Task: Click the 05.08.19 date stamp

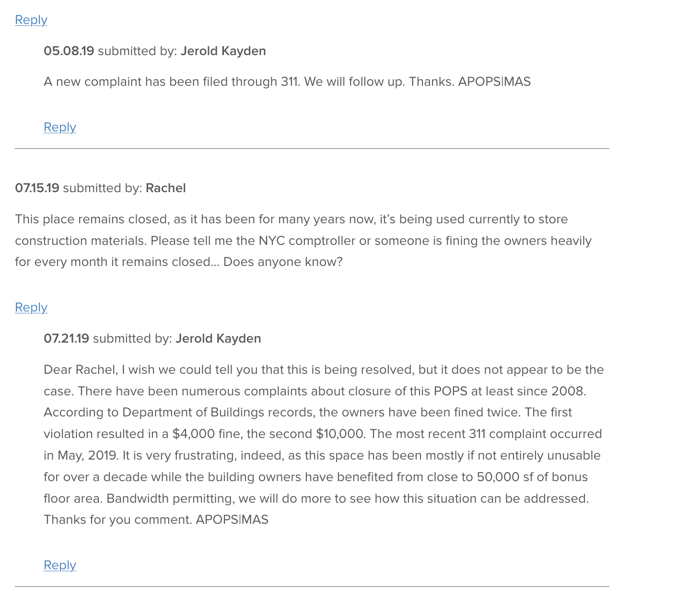Action: (69, 51)
